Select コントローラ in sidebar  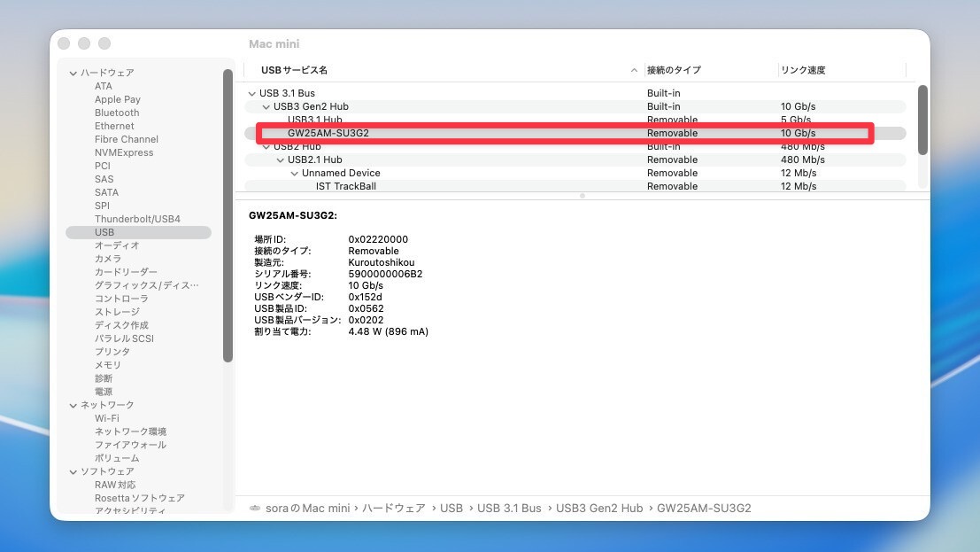[x=121, y=299]
